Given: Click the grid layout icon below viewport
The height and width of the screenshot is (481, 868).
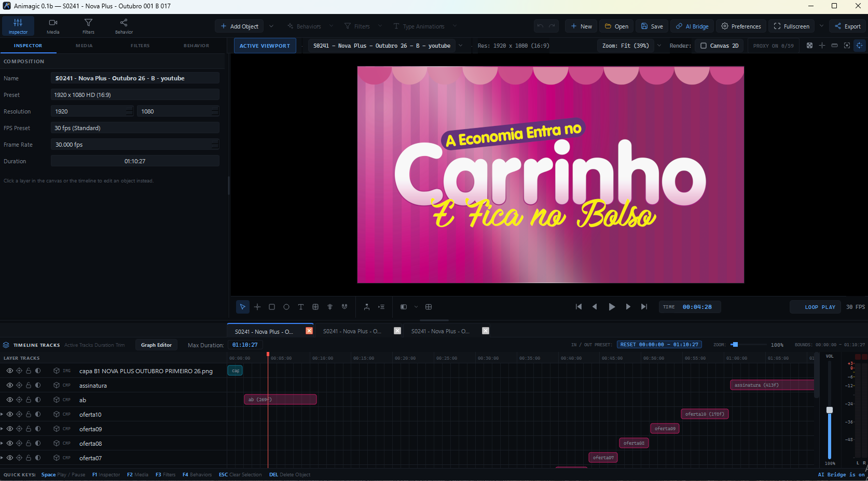Looking at the screenshot, I should coord(429,307).
